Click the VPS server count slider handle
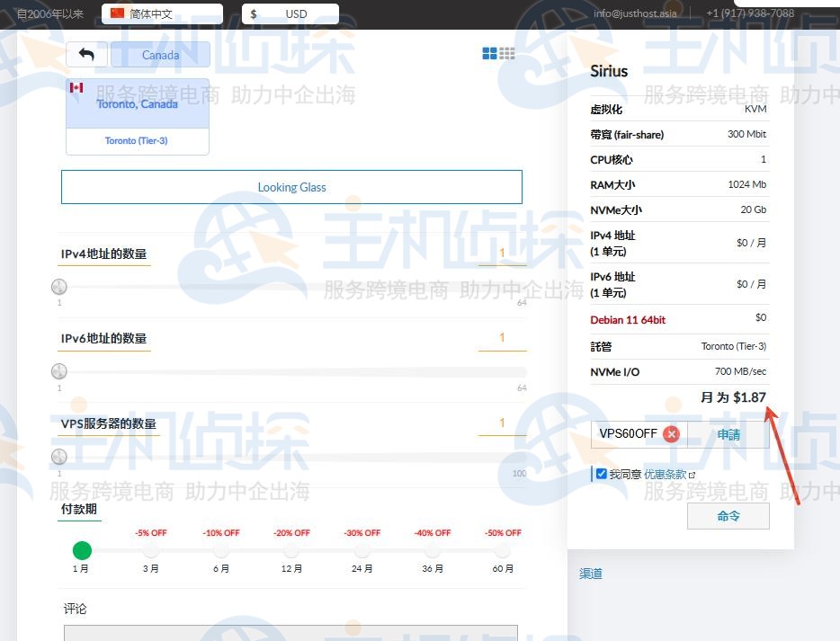The width and height of the screenshot is (840, 641). pyautogui.click(x=59, y=457)
